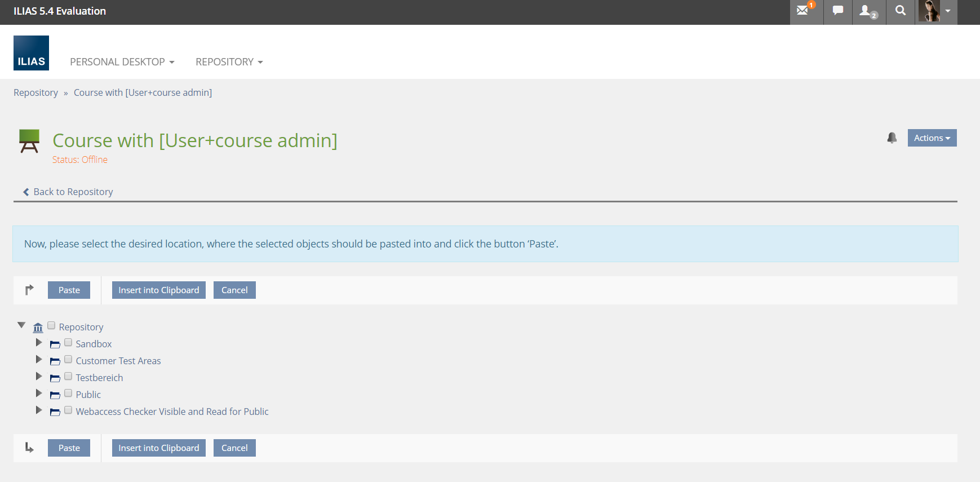
Task: Open the Actions dropdown
Action: pos(932,138)
